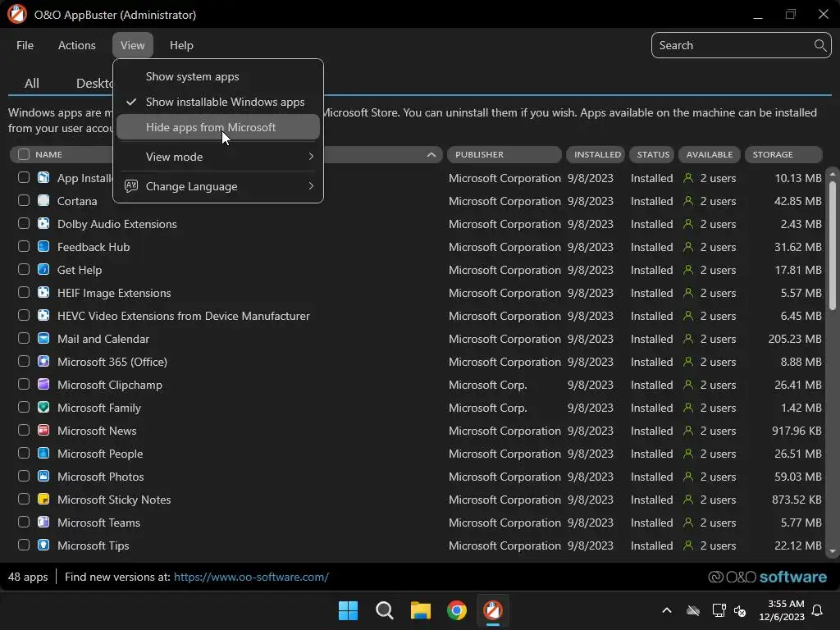
Task: Open the File menu
Action: tap(25, 45)
